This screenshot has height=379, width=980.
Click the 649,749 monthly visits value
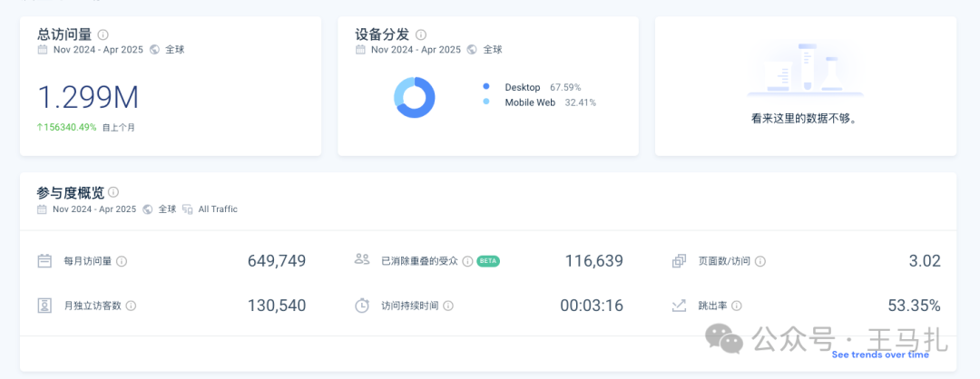tap(277, 261)
